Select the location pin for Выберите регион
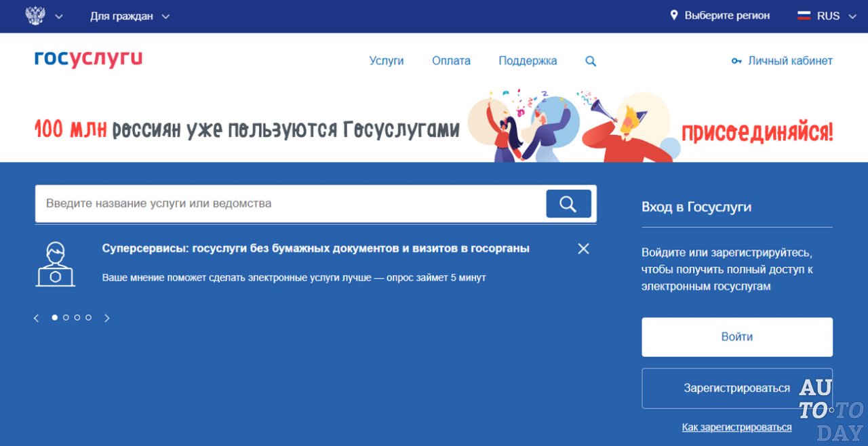 pos(673,15)
